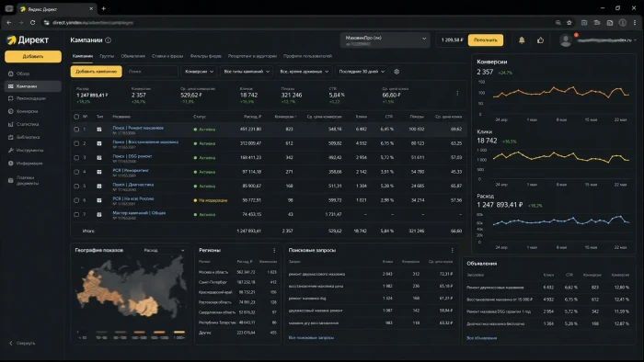This screenshot has height=362, width=644.
Task: Open Инструменты wrench icon in sidebar
Action: click(11, 150)
